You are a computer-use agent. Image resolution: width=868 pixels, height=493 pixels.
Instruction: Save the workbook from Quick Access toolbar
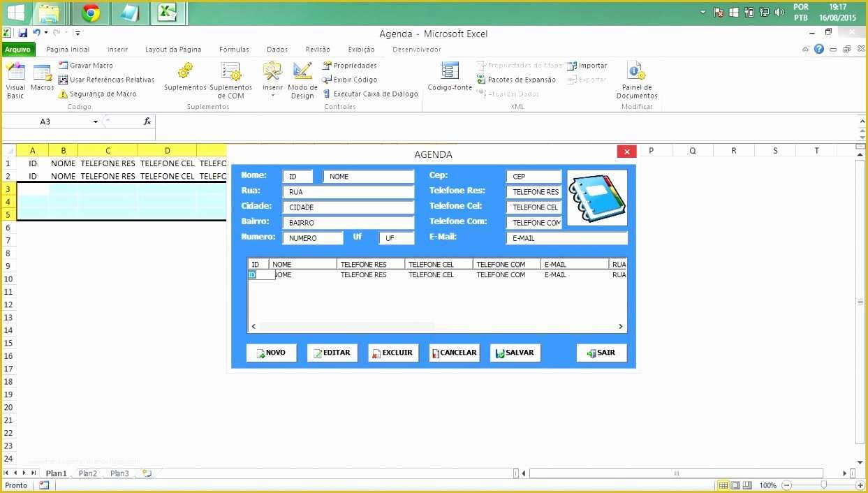(x=23, y=33)
